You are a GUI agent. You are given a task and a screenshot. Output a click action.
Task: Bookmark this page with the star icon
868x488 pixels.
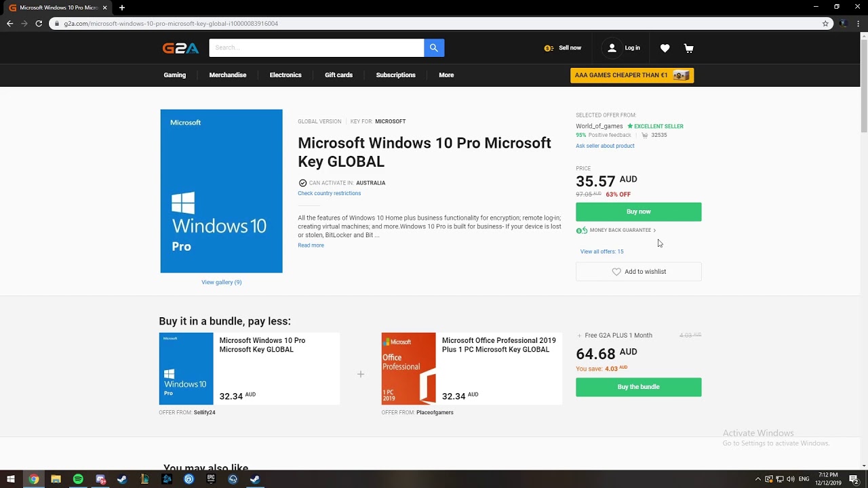point(825,23)
